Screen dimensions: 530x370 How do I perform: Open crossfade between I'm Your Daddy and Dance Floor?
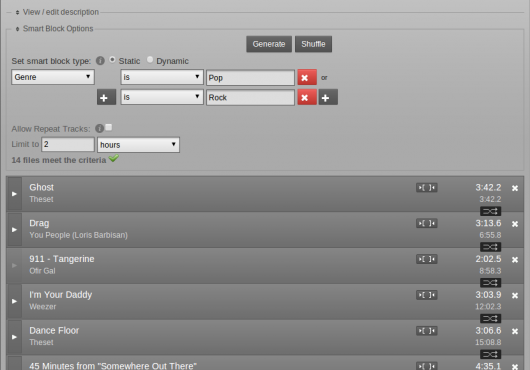490,319
